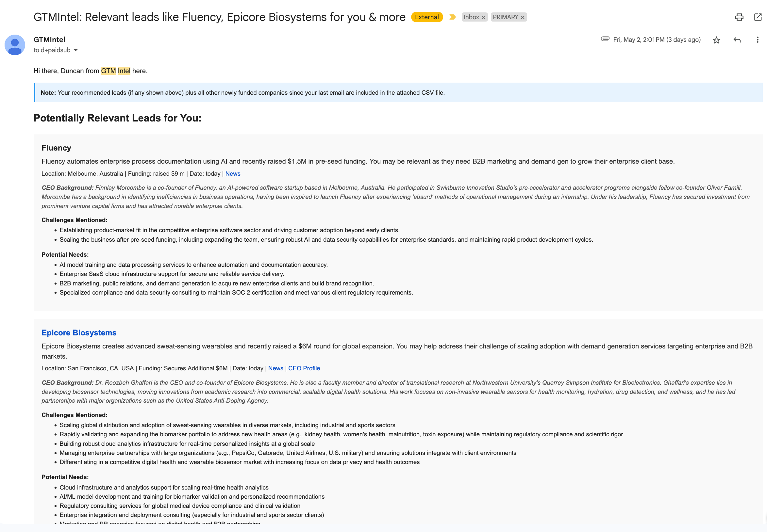Click the PRIMARY label text
Viewport: 767px width, 532px height.
coord(505,17)
